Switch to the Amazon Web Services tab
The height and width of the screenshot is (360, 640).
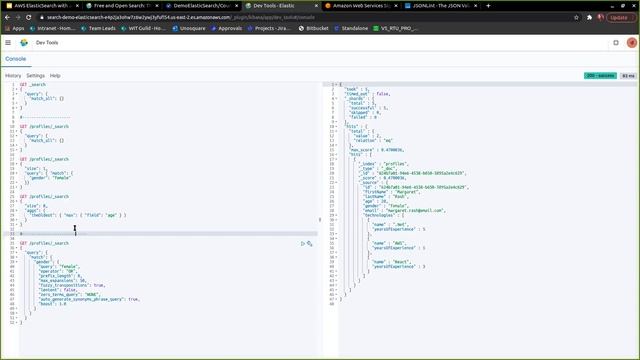pos(362,6)
